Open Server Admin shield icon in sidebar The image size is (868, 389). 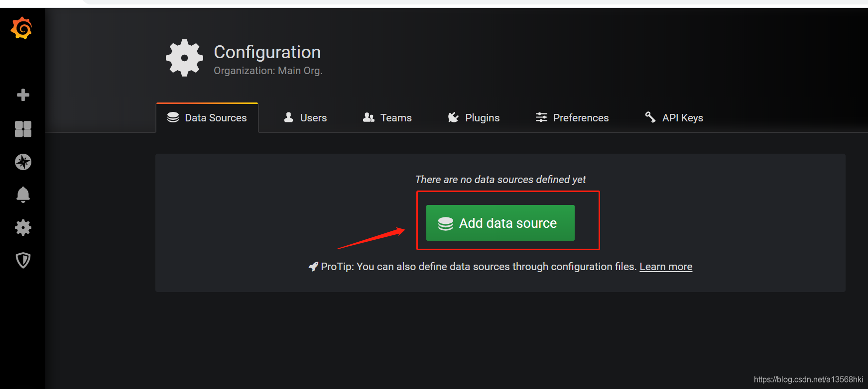click(x=23, y=260)
